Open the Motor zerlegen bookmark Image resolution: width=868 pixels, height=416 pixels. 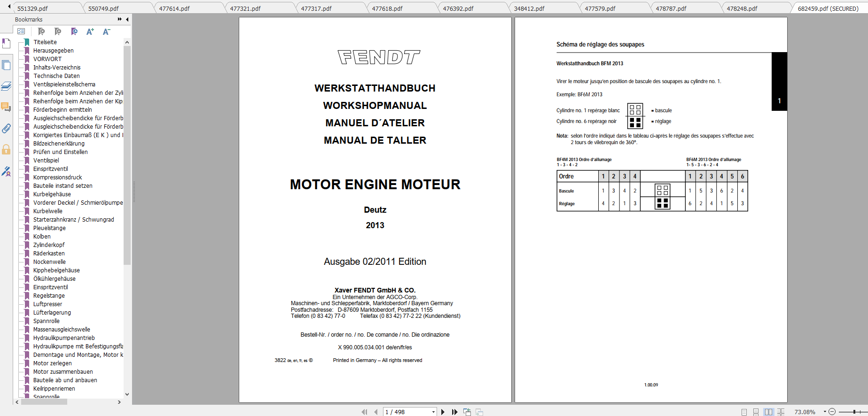click(x=53, y=363)
